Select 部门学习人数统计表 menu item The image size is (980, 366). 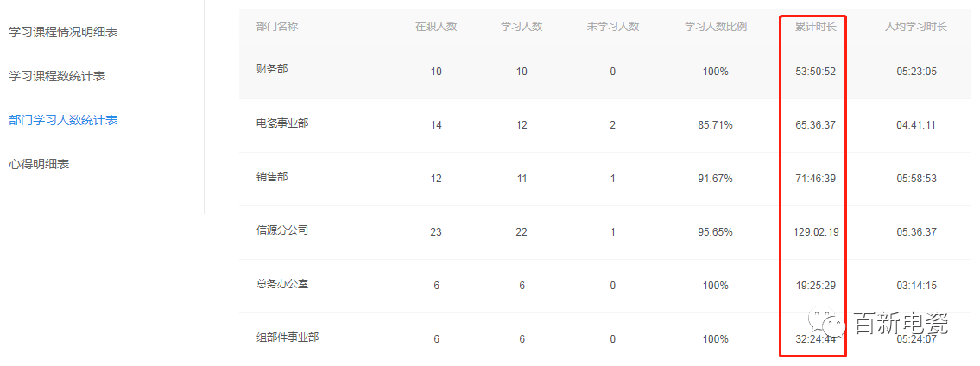63,120
